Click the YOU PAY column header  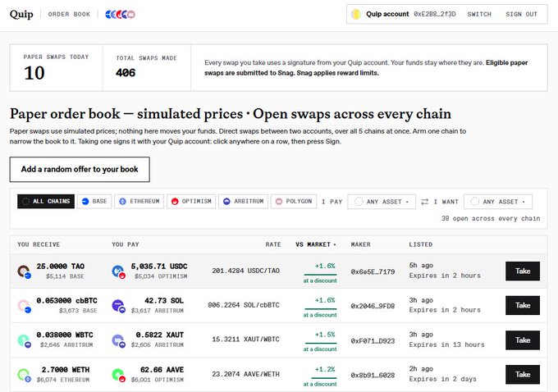[126, 244]
